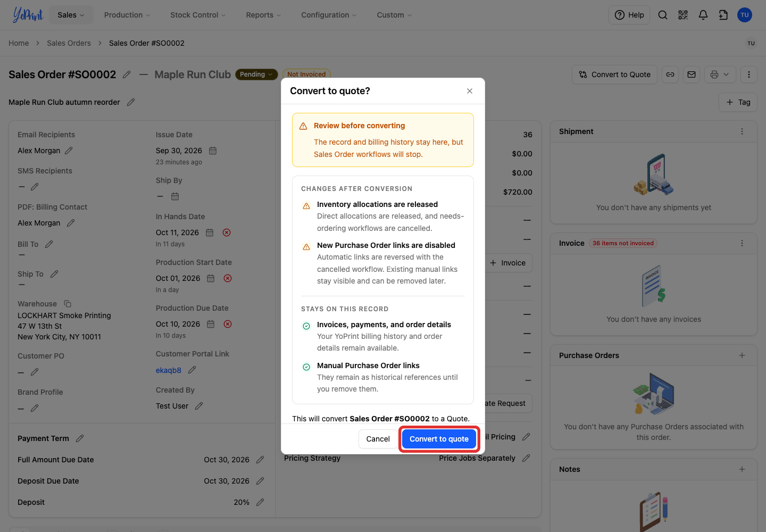
Task: Edit Alex Morgan email recipient pencil
Action: pyautogui.click(x=69, y=151)
